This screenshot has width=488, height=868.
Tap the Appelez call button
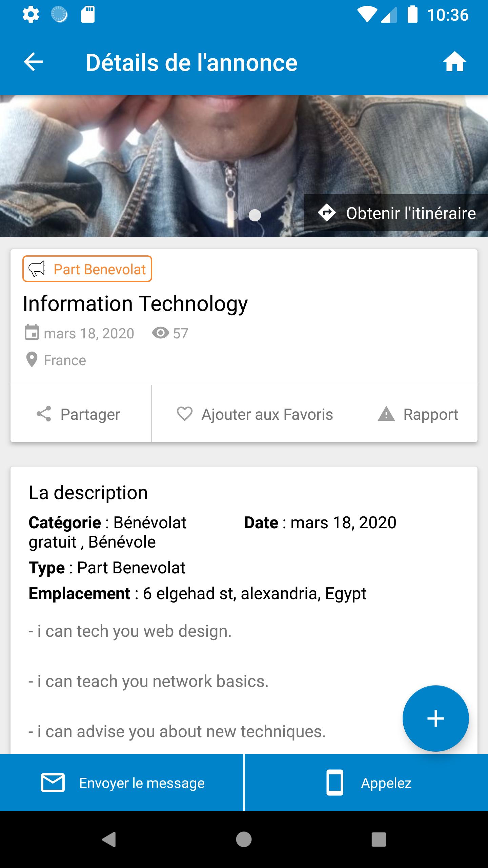tap(366, 783)
